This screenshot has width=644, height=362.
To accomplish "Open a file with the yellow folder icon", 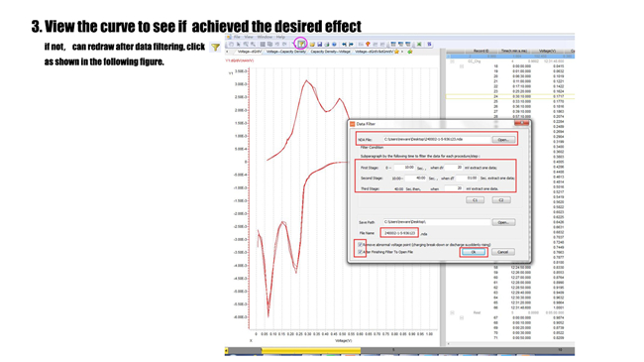I will (312, 44).
